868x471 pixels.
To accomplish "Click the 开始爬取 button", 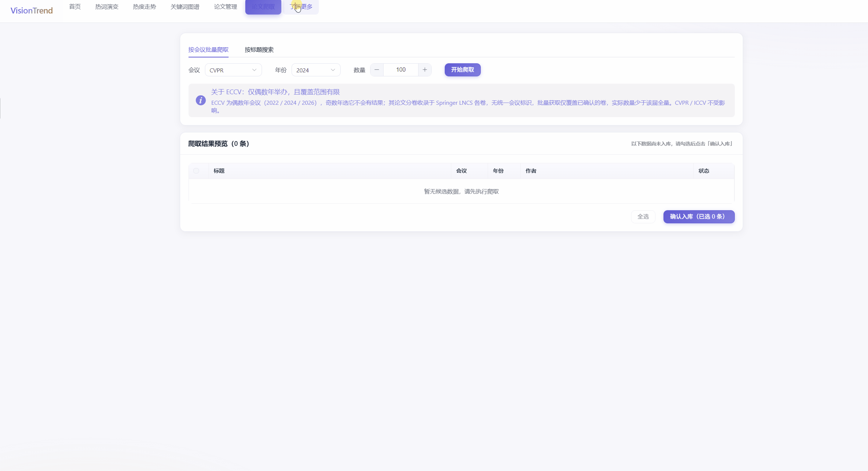I will 463,70.
